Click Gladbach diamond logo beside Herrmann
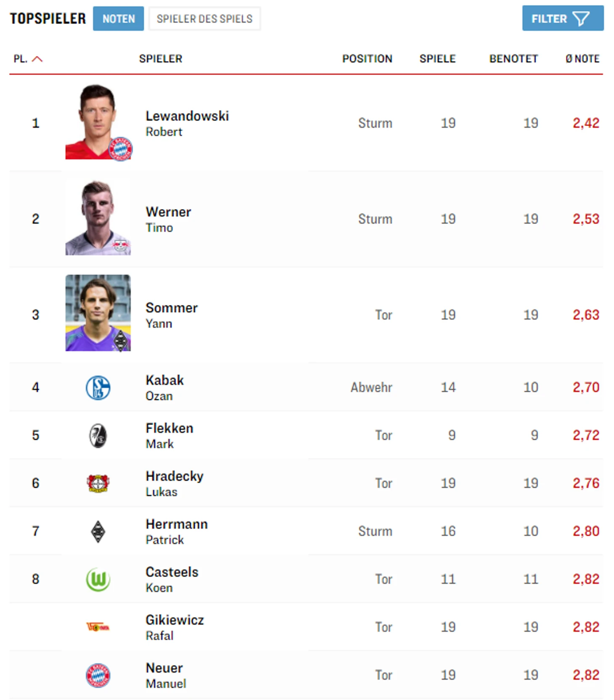Viewport: 614px width, 700px height. 98,531
